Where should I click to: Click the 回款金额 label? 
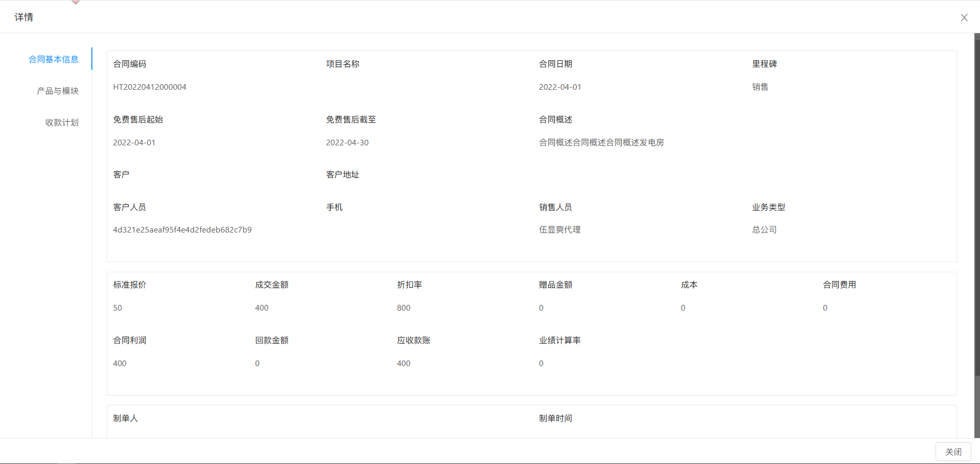(x=272, y=340)
